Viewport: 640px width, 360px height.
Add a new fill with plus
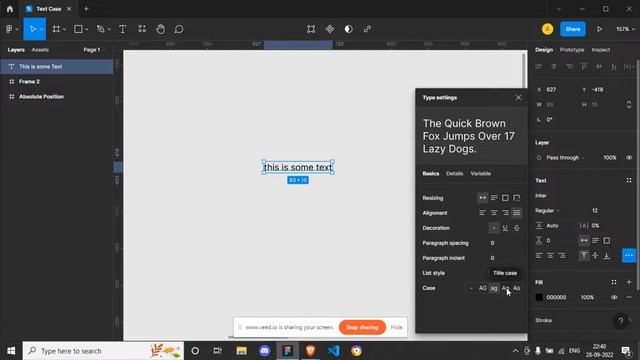629,282
